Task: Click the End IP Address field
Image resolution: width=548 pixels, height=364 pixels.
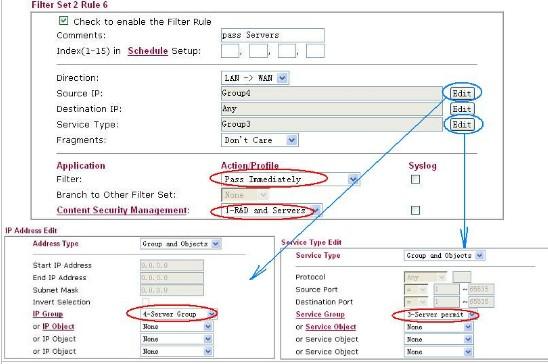Action: tap(172, 277)
